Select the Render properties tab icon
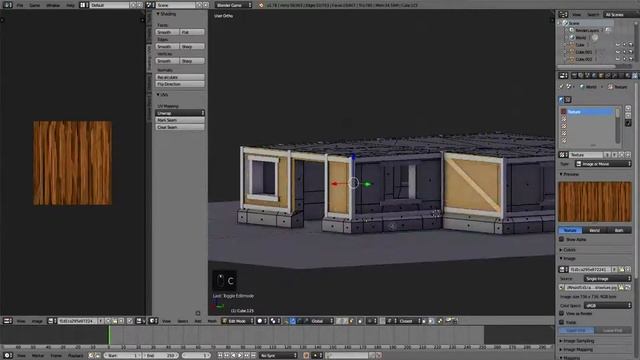This screenshot has height=360, width=640. pos(574,76)
